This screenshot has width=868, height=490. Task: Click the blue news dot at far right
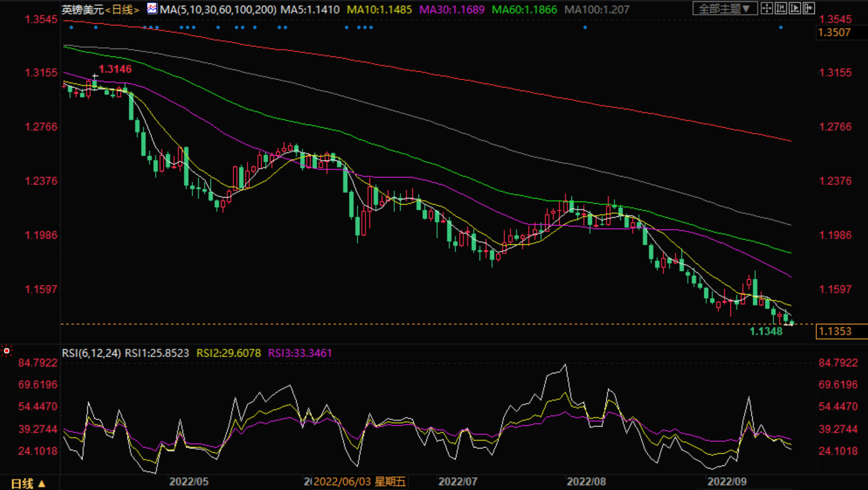(x=781, y=27)
